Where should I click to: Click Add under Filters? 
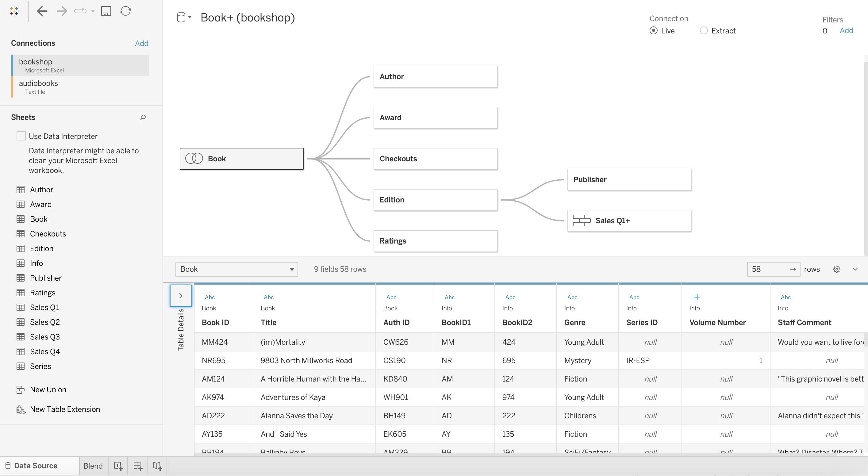pos(846,31)
